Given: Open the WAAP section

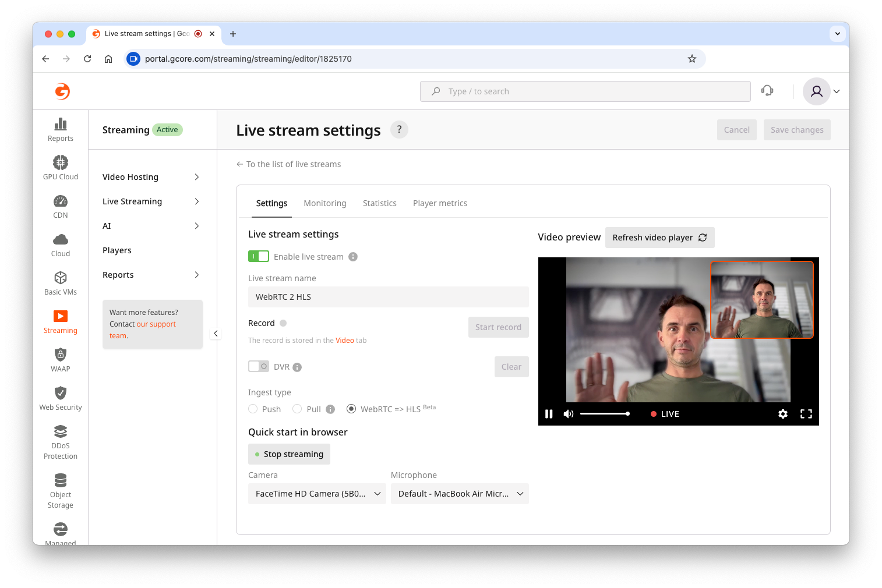Looking at the screenshot, I should click(61, 360).
